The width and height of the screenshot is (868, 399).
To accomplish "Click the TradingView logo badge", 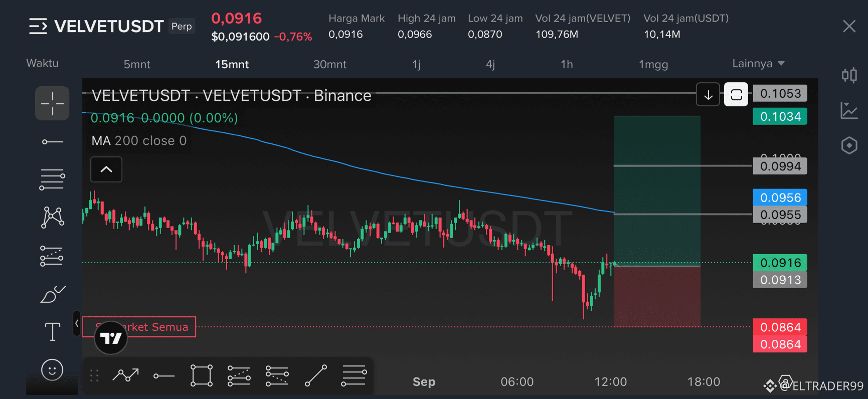I will [111, 338].
